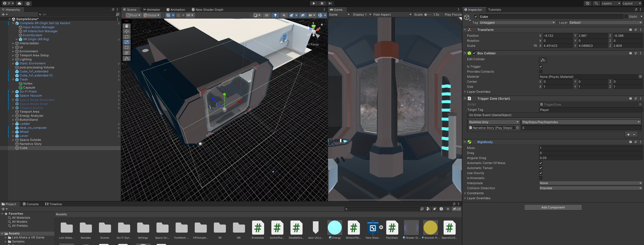Select the Rotate tool in Scene toolbar
644x245 pixels.
(126, 37)
